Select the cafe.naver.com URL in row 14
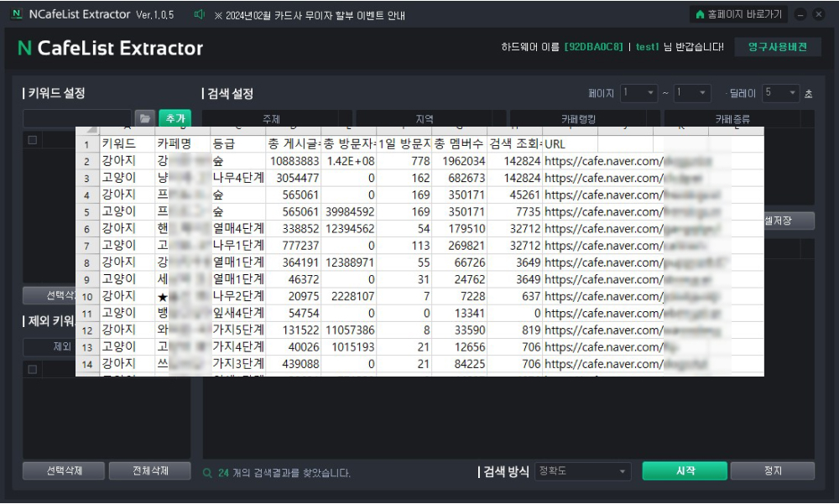Image resolution: width=839 pixels, height=504 pixels. (x=603, y=364)
